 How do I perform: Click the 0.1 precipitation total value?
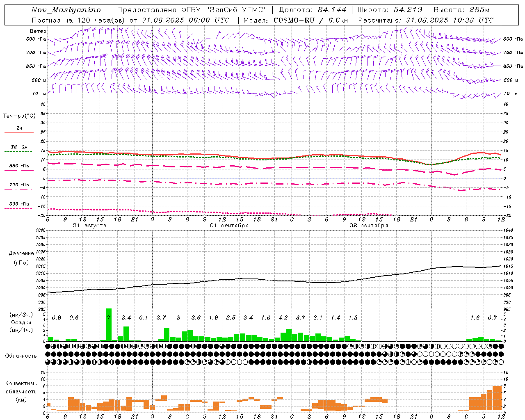coord(144,318)
